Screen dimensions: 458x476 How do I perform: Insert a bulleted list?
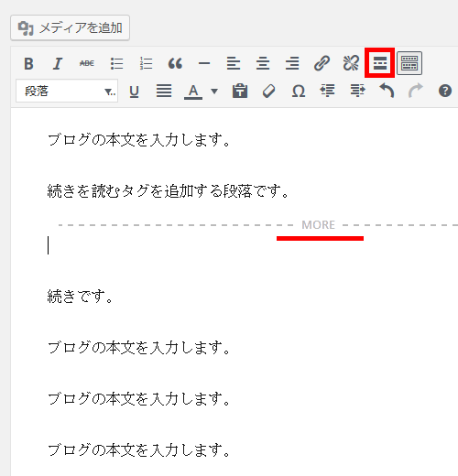(116, 64)
